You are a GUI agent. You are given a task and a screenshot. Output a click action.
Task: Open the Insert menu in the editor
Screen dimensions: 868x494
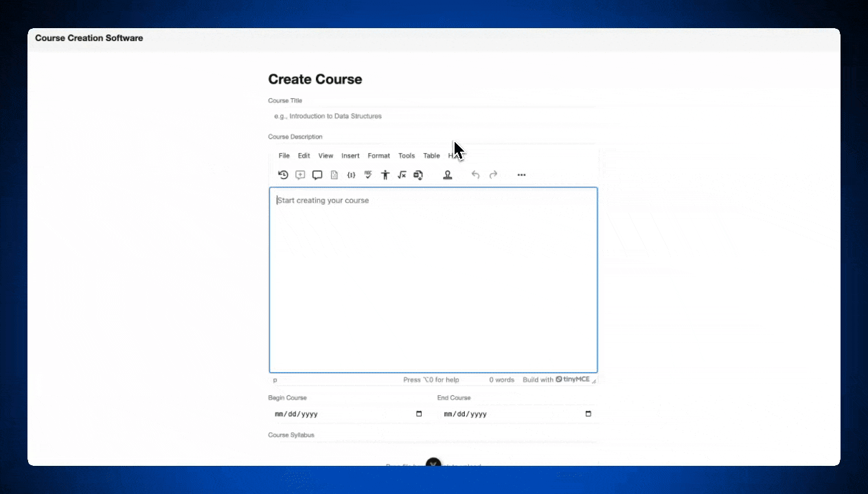tap(350, 155)
